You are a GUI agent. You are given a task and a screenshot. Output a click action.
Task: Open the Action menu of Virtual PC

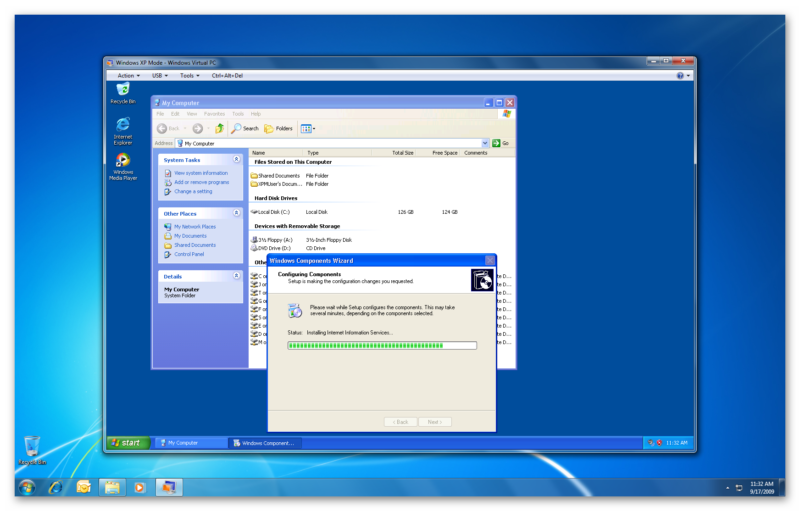[128, 75]
